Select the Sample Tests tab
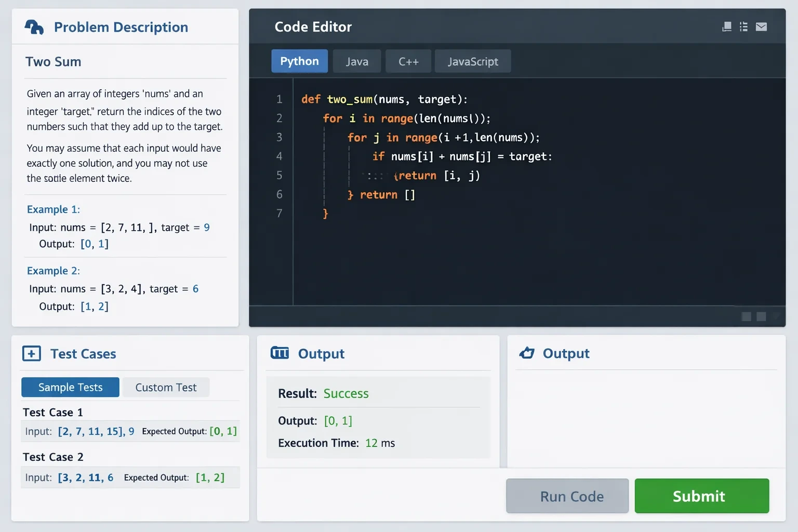The image size is (798, 532). (x=70, y=388)
